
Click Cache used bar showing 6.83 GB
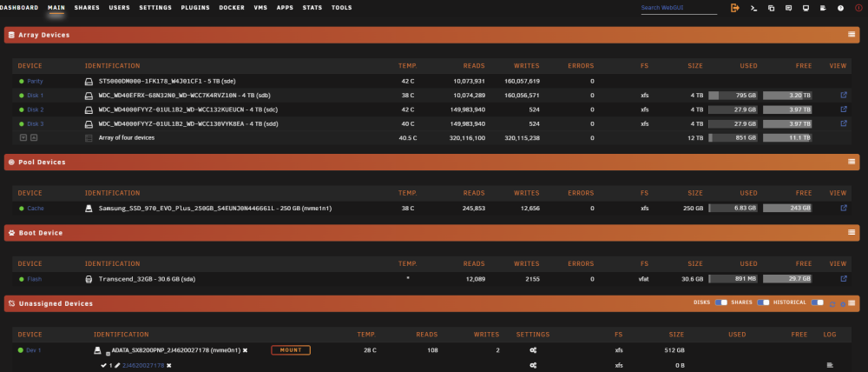pos(733,209)
